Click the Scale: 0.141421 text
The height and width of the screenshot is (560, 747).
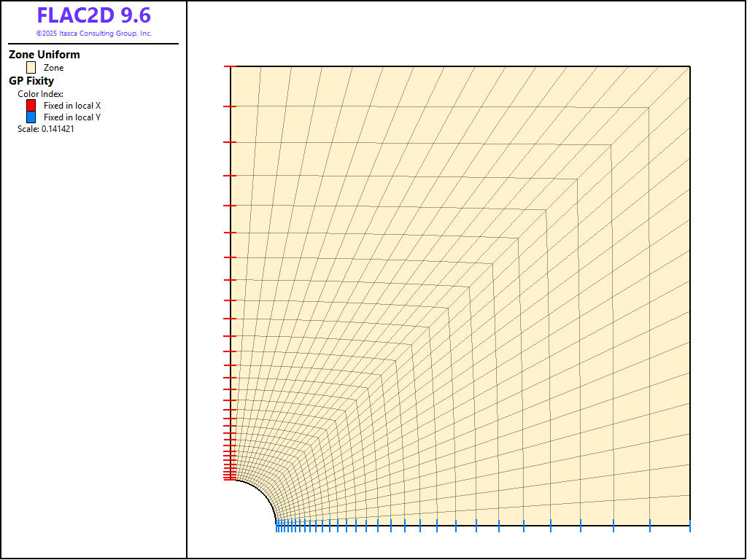46,129
